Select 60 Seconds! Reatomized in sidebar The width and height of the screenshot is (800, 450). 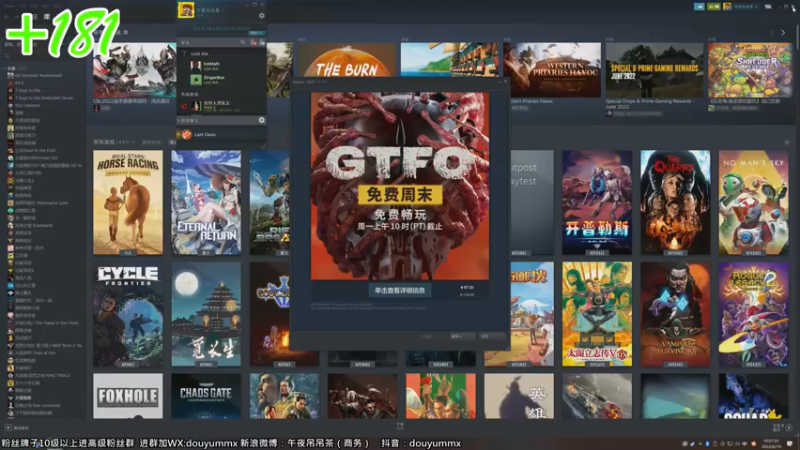(x=38, y=76)
